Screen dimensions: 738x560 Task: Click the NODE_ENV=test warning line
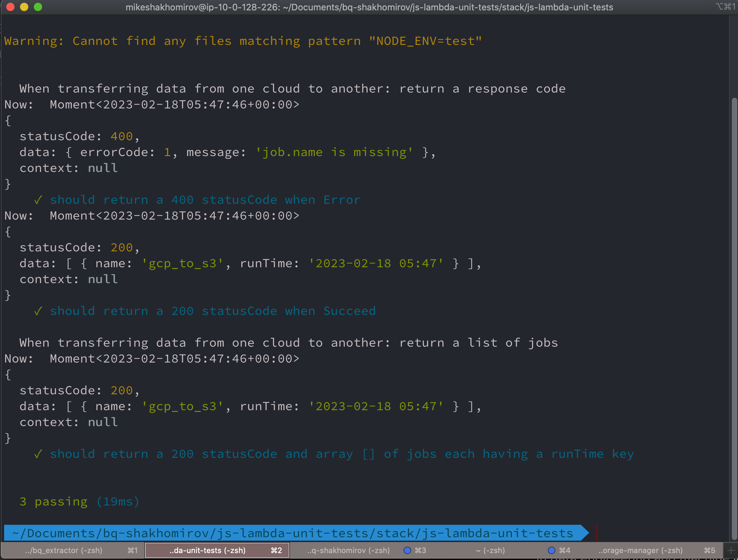[243, 41]
